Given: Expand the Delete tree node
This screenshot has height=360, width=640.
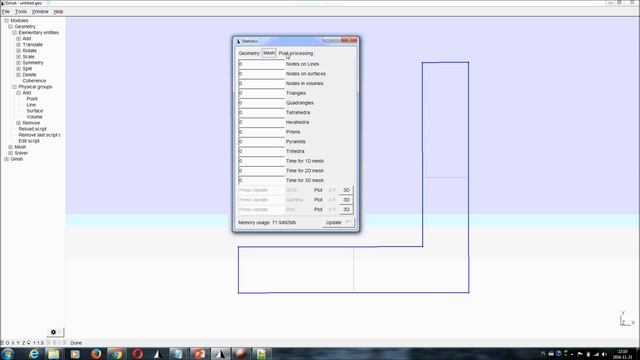Looking at the screenshot, I should 19,75.
